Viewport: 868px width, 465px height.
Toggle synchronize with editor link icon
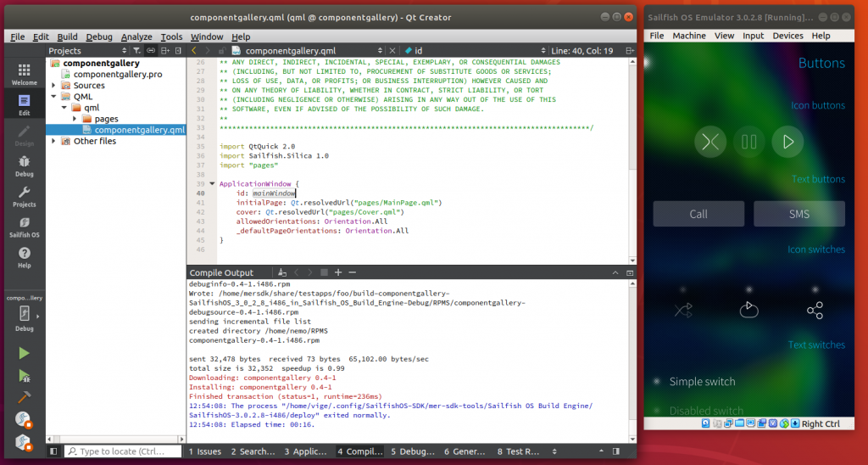pos(151,50)
